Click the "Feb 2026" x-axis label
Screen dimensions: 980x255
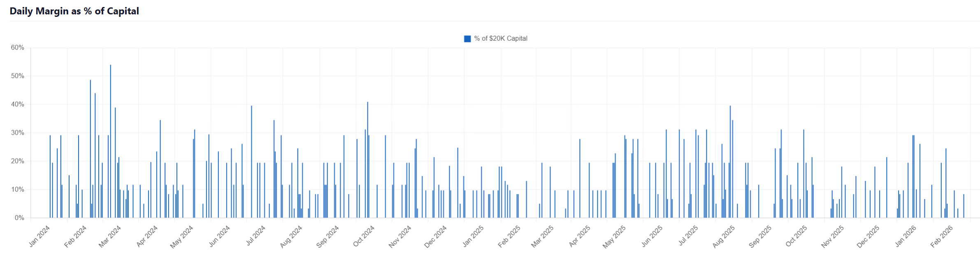pos(941,237)
